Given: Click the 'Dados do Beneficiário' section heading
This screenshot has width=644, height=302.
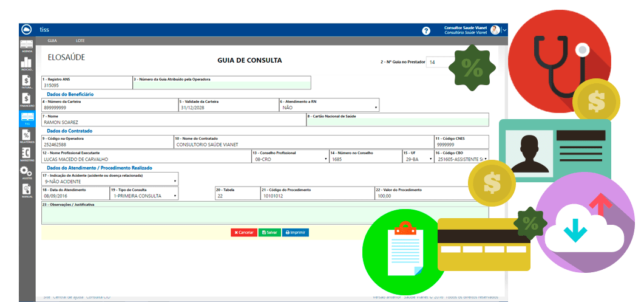Looking at the screenshot, I should pos(70,94).
